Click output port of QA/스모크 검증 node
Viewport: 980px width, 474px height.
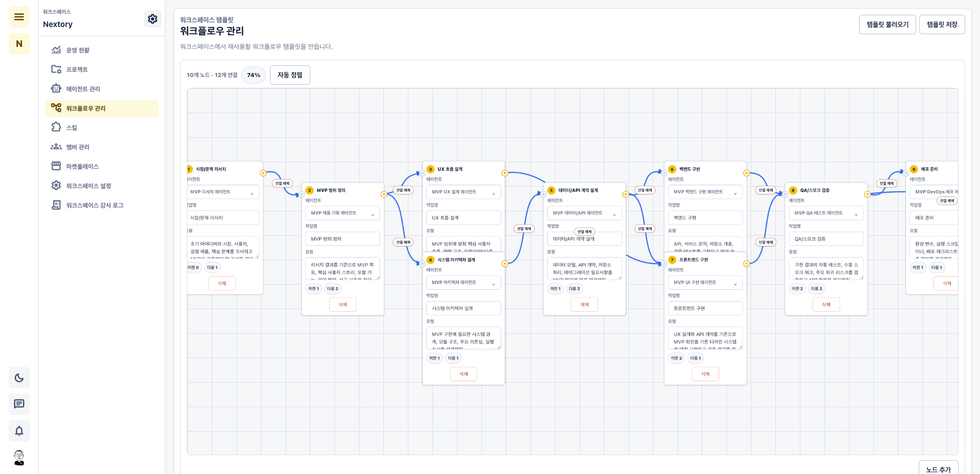coord(867,194)
